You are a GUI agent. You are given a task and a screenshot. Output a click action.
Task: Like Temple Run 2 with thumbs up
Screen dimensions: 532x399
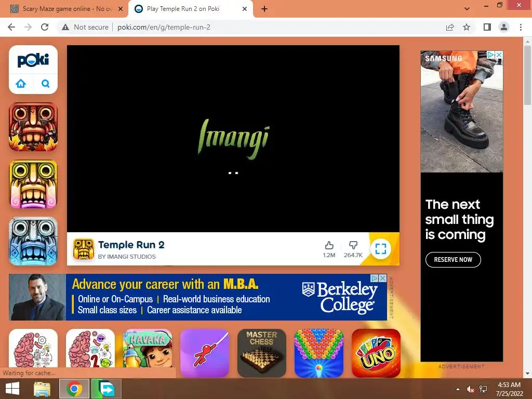[329, 249]
